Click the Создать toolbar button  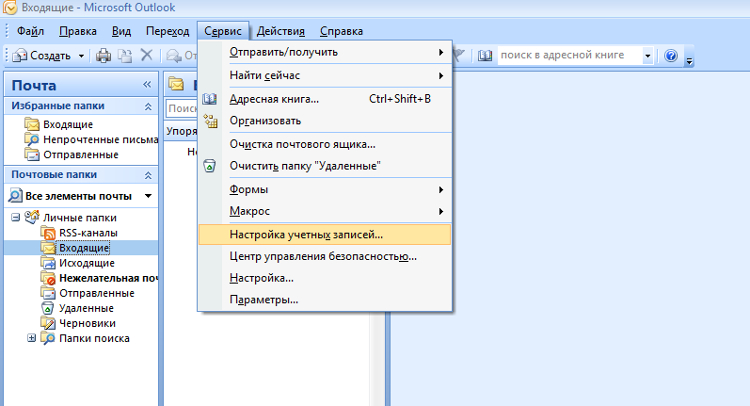coord(42,55)
